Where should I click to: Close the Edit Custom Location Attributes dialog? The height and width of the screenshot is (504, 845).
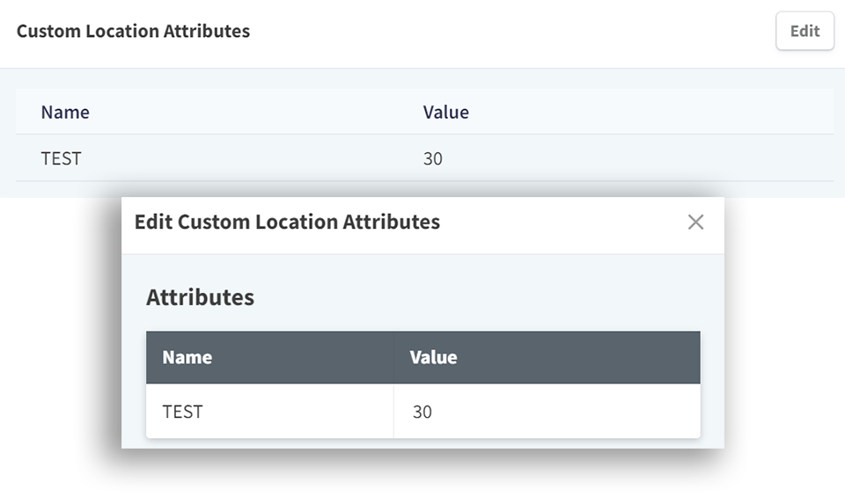coord(695,223)
